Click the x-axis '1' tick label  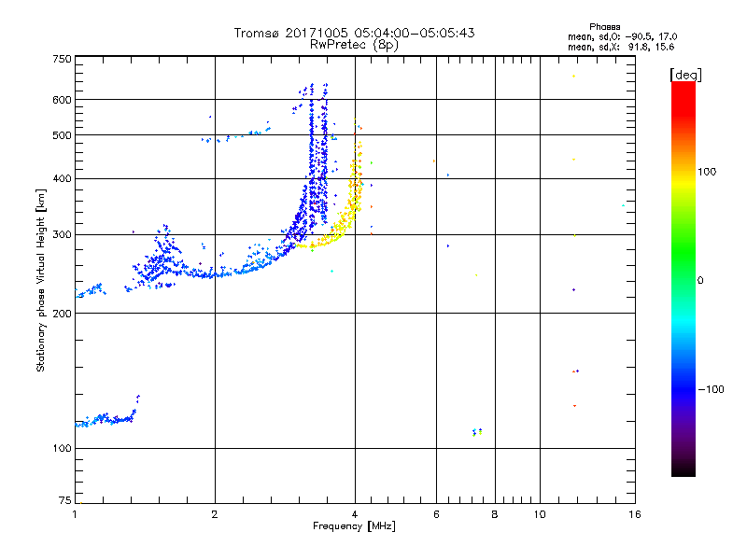tap(75, 514)
